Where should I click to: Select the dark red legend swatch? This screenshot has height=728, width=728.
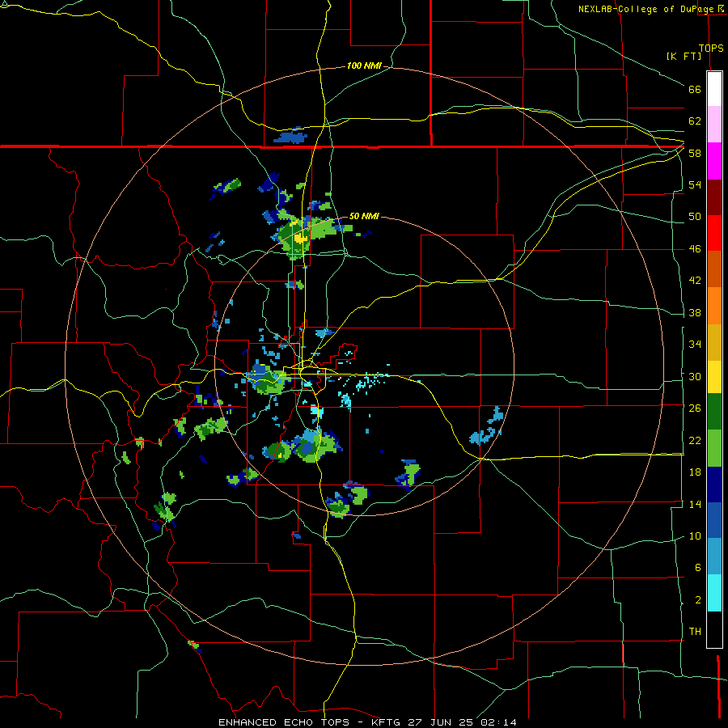pyautogui.click(x=714, y=197)
